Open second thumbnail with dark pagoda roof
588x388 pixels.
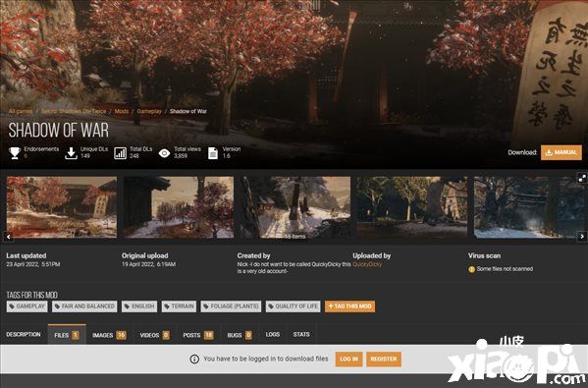coord(179,207)
